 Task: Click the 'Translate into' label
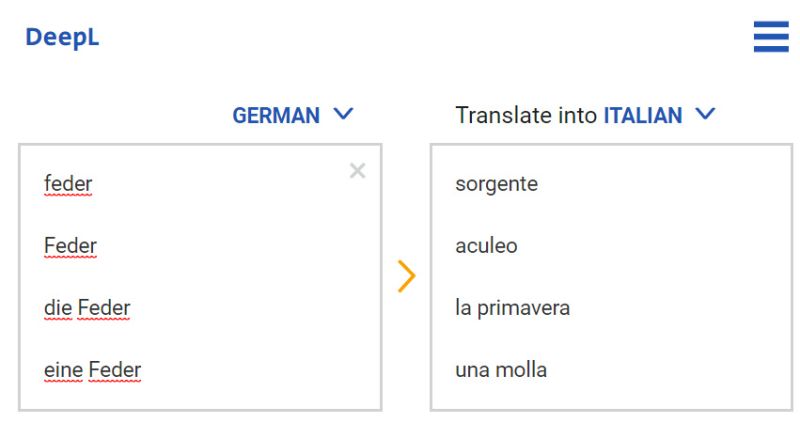526,115
